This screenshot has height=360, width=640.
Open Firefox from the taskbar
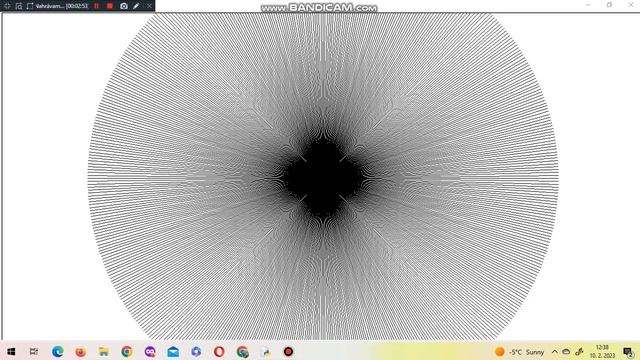pyautogui.click(x=81, y=351)
